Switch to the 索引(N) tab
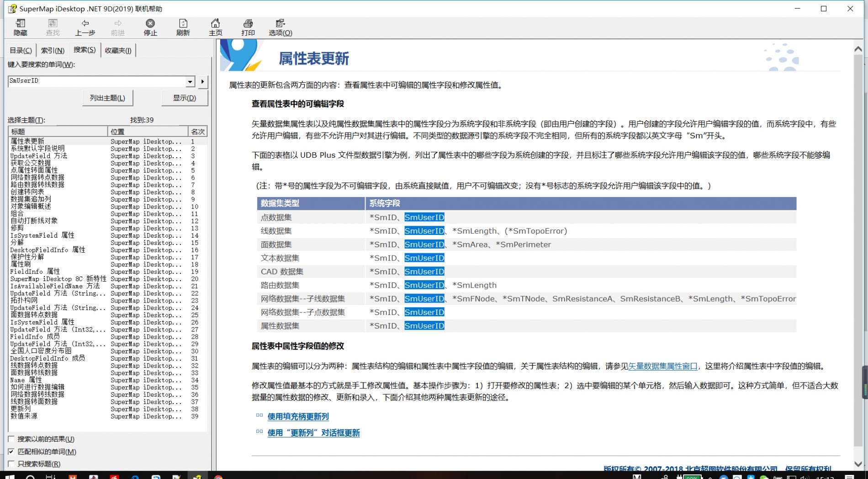The image size is (868, 479). 53,50
